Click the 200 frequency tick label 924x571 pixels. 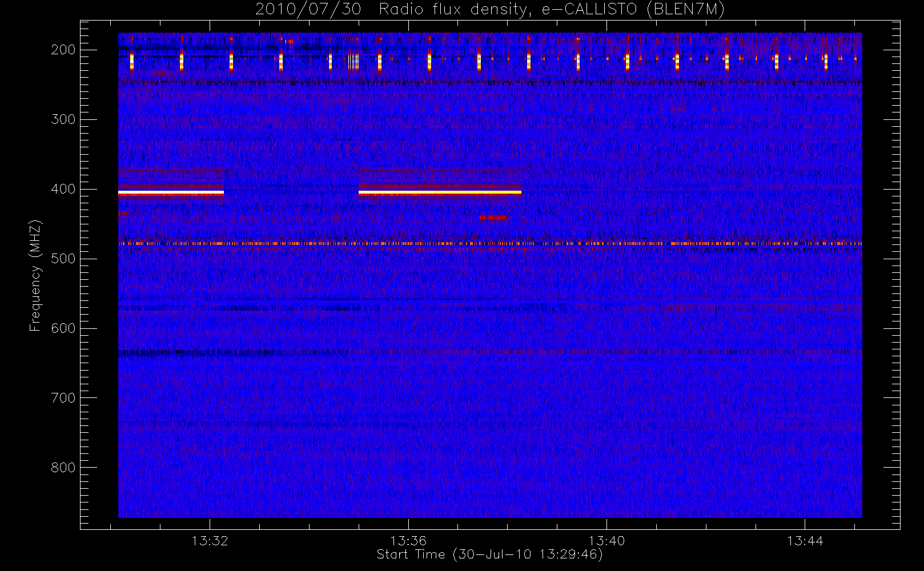point(63,50)
